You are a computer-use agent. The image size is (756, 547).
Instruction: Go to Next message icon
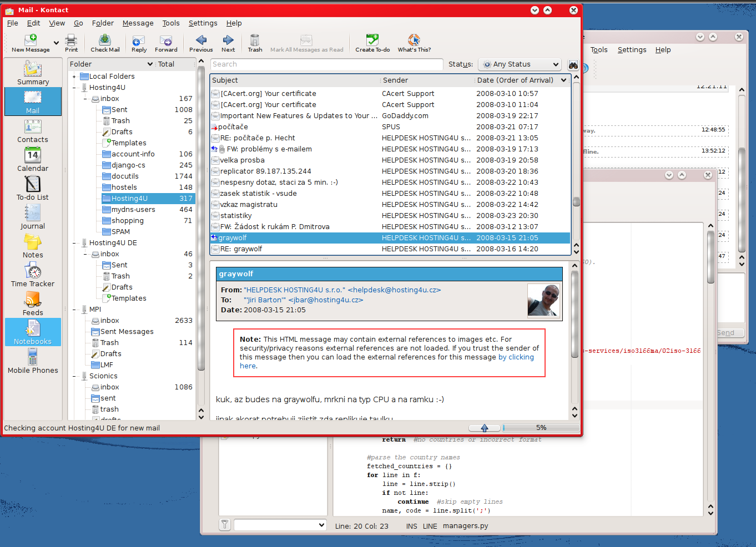(228, 40)
